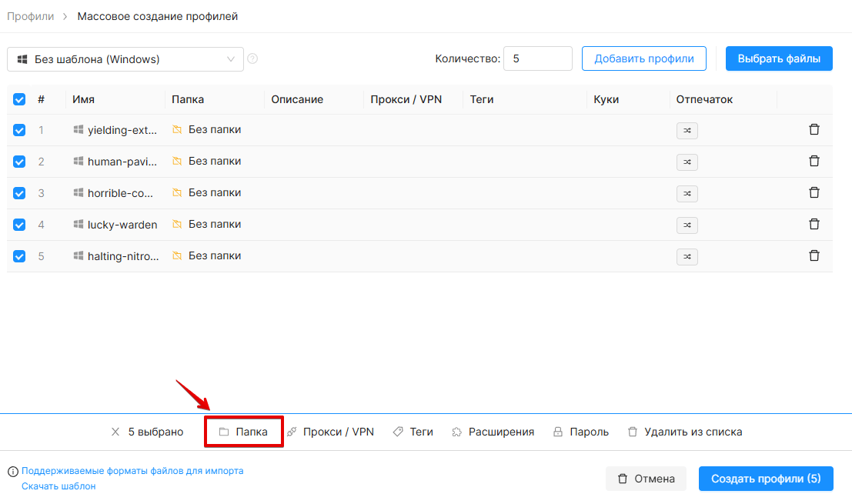Click the help question mark next to template
Screen dimensions: 852x504
[252, 58]
